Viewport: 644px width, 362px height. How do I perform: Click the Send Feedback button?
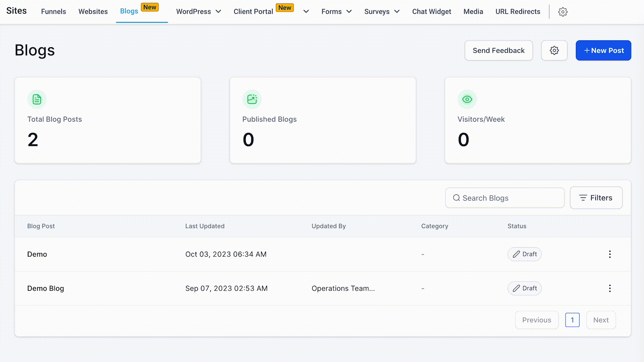coord(498,50)
